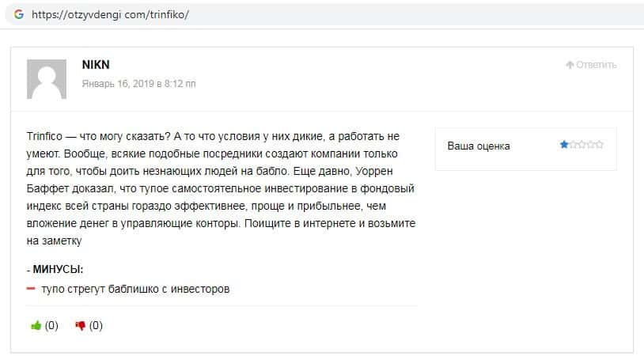Select the first blue rating star
Image resolution: width=644 pixels, height=360 pixels.
tap(564, 145)
